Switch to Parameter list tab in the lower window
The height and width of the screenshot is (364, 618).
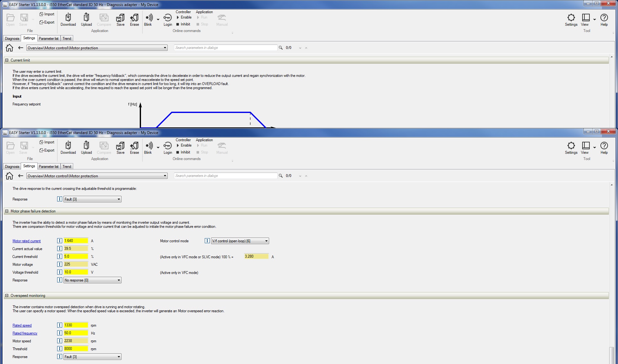coord(48,167)
